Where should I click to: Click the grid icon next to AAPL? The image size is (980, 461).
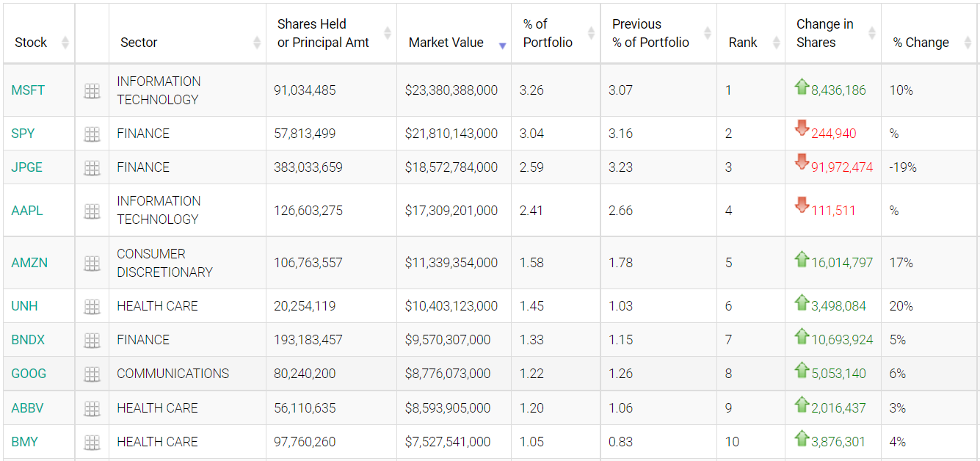tap(92, 211)
